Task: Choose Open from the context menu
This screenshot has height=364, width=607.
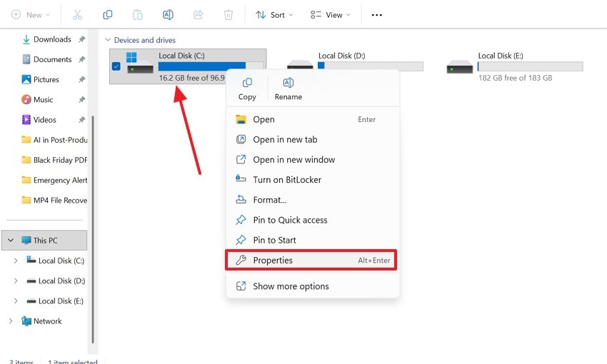Action: point(312,119)
